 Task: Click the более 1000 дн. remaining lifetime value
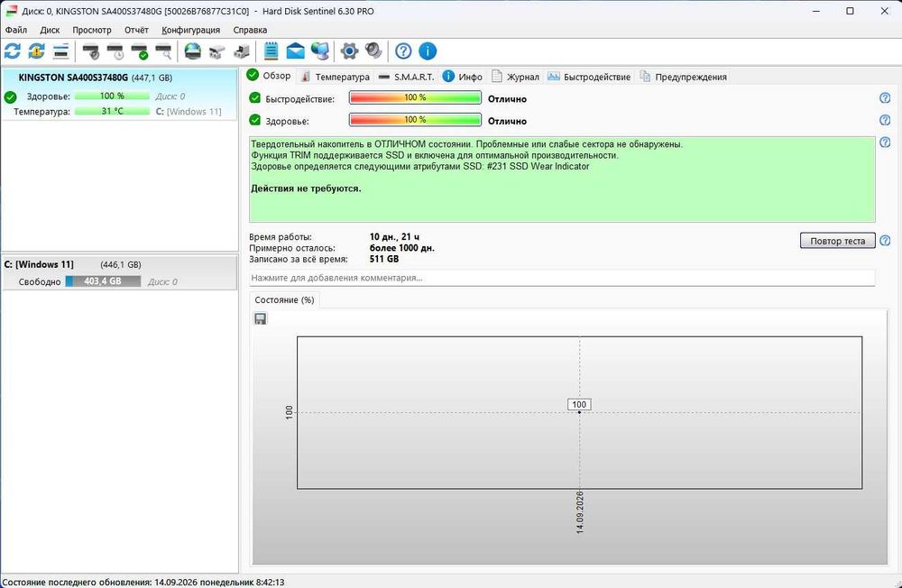[402, 248]
